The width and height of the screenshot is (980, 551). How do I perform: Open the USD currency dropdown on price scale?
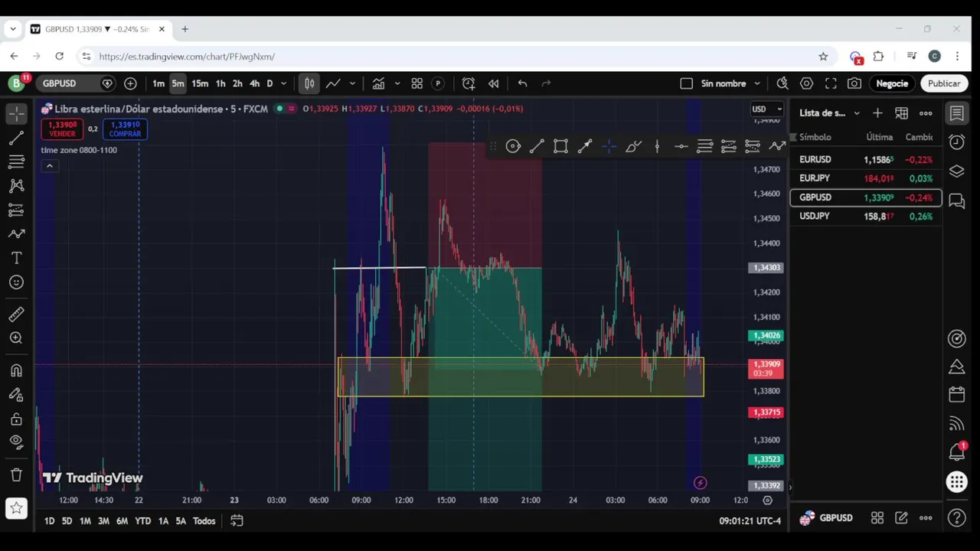[x=766, y=109]
